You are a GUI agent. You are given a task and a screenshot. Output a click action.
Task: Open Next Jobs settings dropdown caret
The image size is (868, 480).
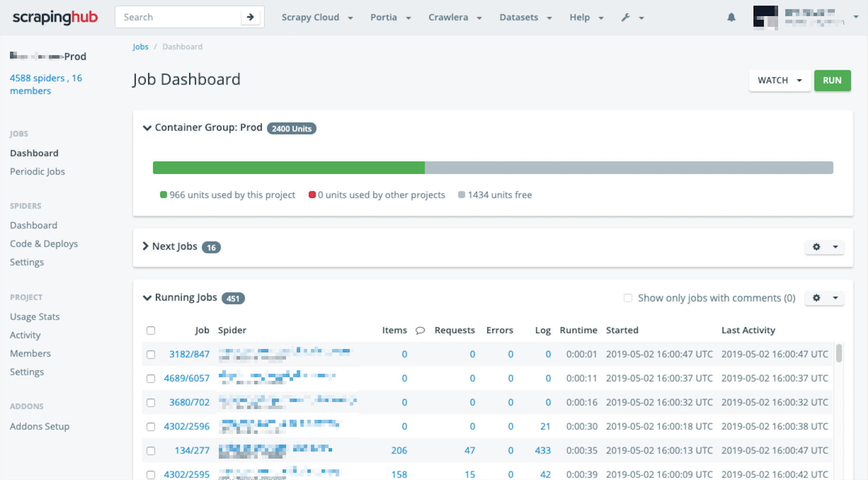[x=835, y=247]
